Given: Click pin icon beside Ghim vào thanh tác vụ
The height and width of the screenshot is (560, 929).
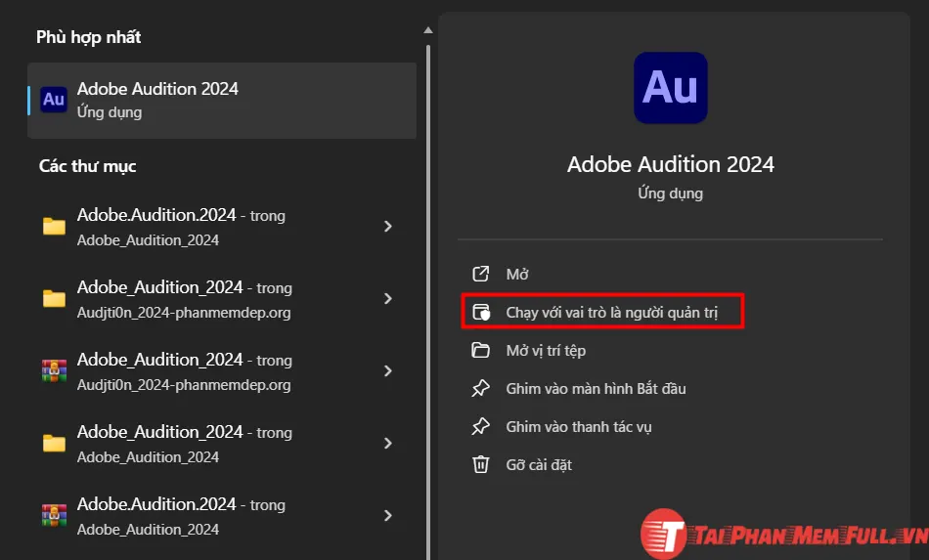Looking at the screenshot, I should pos(480,426).
